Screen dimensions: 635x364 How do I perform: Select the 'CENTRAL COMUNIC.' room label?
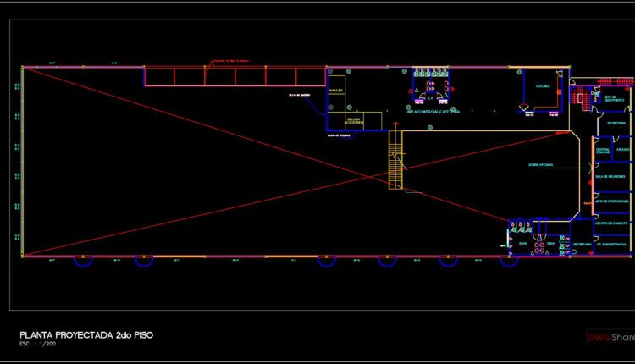click(603, 151)
